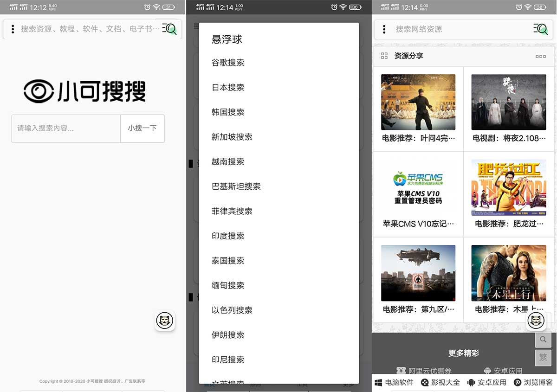Tap floating cat ball on left phone
Image resolution: width=557 pixels, height=392 pixels.
tap(165, 321)
